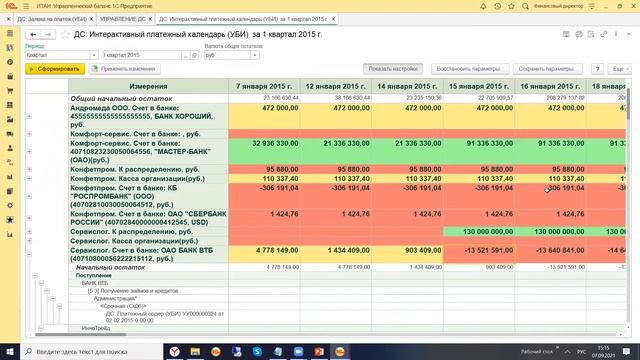Select the Интерактивный платежный календарь tab
The width and height of the screenshot is (640, 360).
tap(243, 19)
